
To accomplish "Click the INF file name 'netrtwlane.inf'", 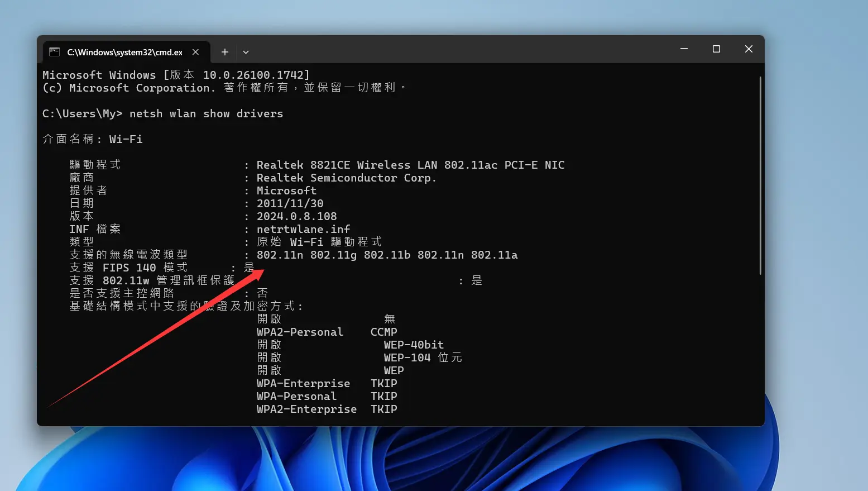I will [303, 229].
